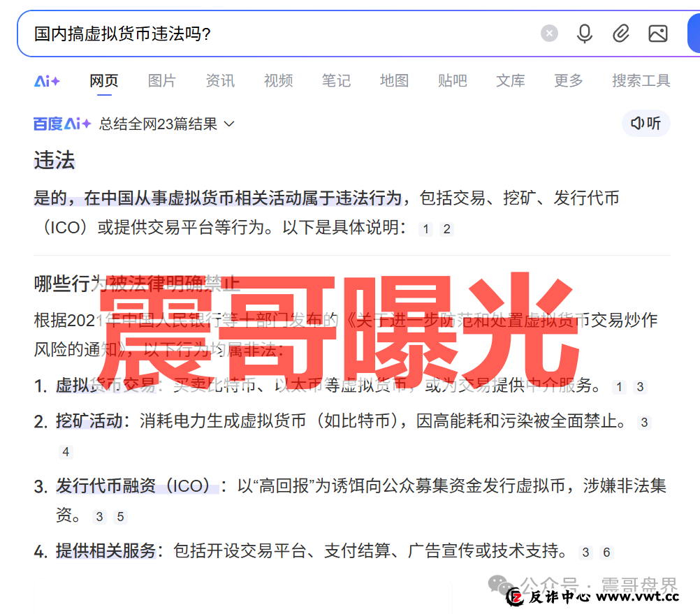Screen dimensions: 700x614
Task: Click the blue search button
Action: (695, 33)
